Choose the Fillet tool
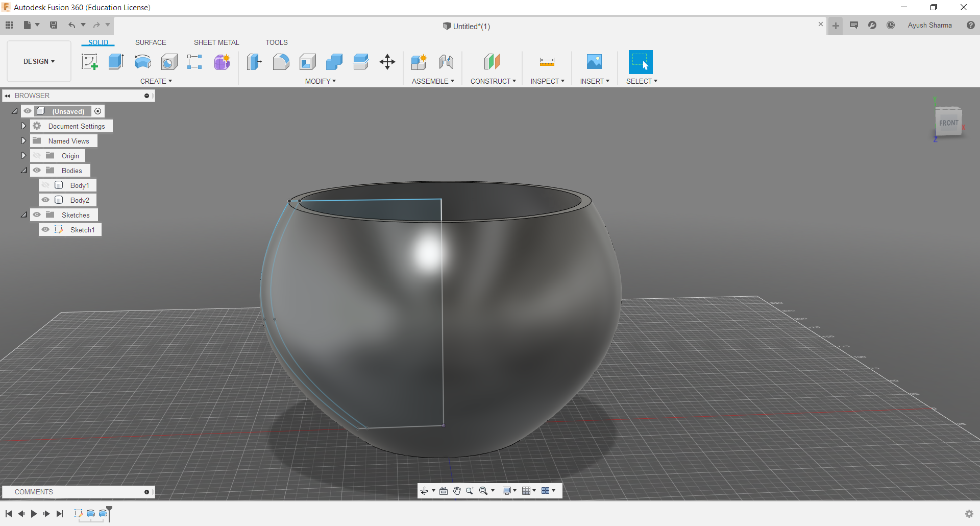Image resolution: width=980 pixels, height=526 pixels. (281, 62)
